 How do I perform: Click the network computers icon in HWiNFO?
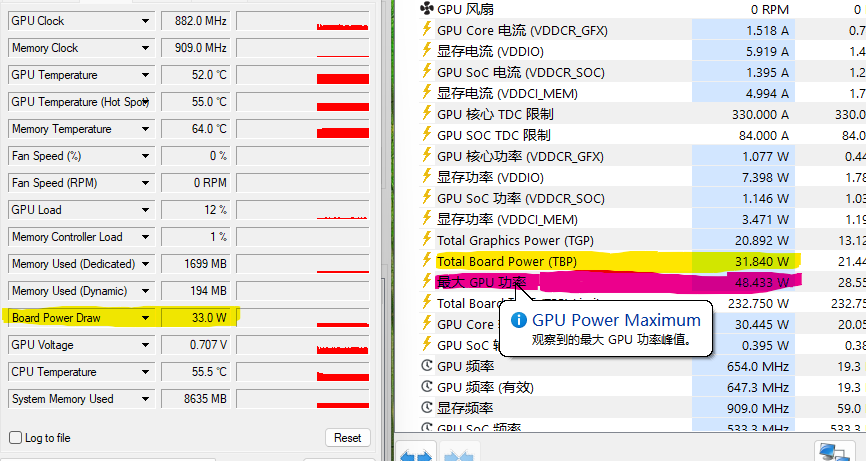click(x=835, y=452)
